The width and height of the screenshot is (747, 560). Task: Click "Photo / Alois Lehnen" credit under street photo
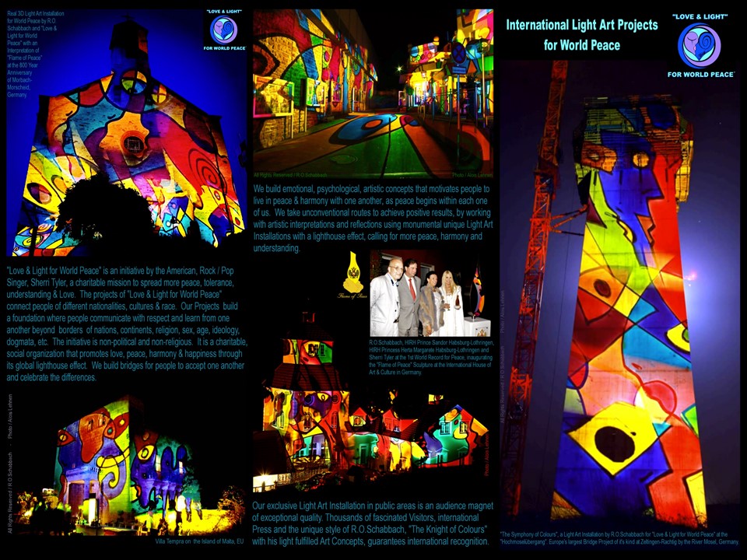pos(472,175)
